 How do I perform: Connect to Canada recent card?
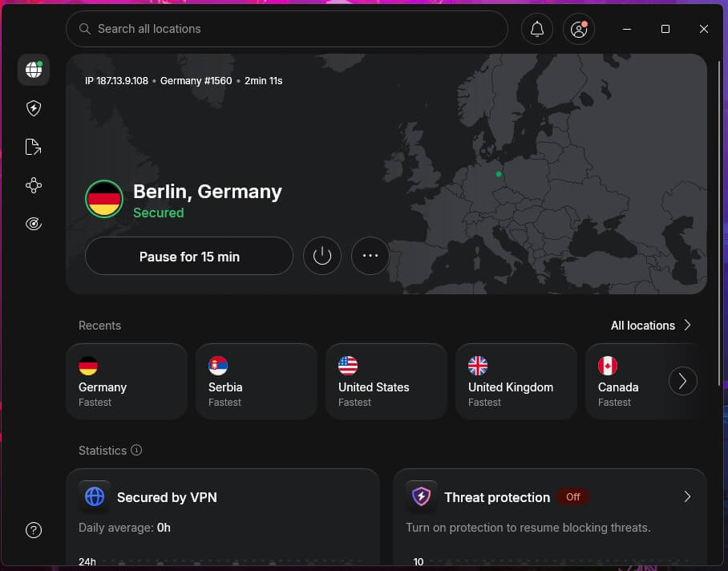627,381
